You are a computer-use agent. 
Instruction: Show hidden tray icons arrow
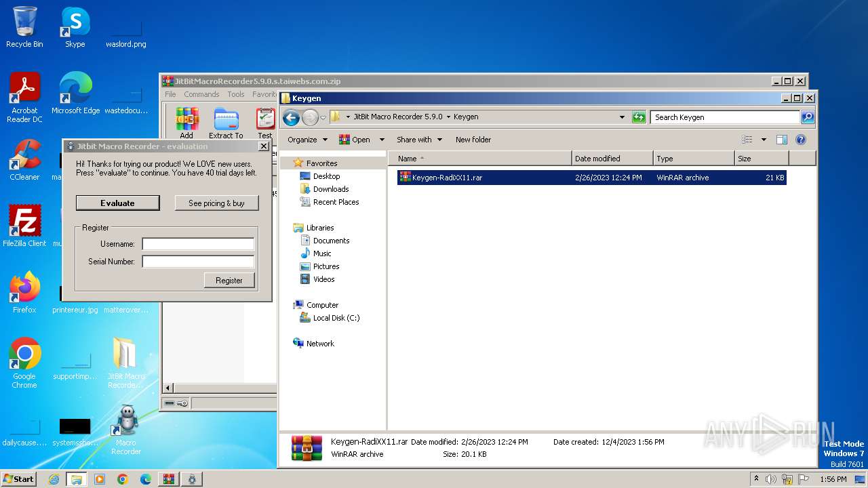pos(756,479)
